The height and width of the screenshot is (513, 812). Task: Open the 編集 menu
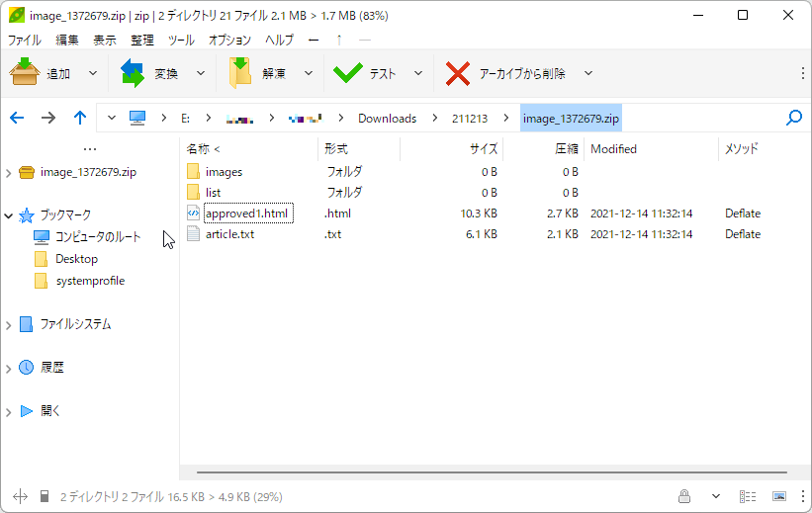click(x=67, y=40)
